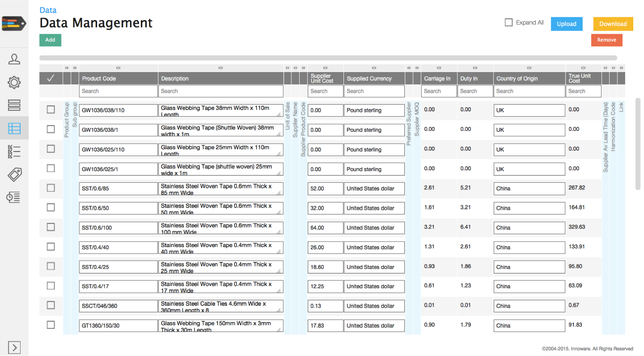Click the Product Code search field
Viewport: 644px width, 356px height.
pos(118,91)
